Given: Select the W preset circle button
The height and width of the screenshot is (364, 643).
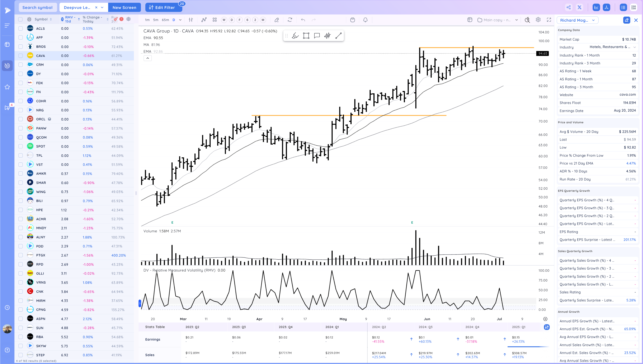Looking at the screenshot, I should (x=224, y=20).
